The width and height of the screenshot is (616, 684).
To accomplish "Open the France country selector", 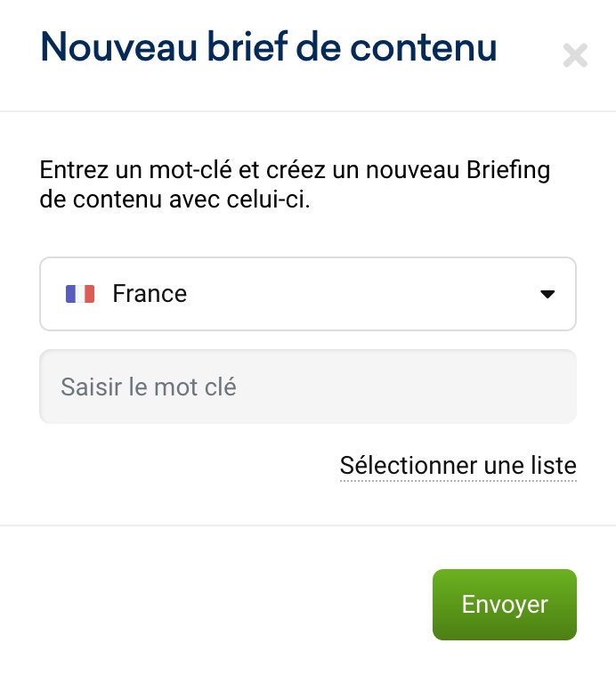I will (308, 294).
